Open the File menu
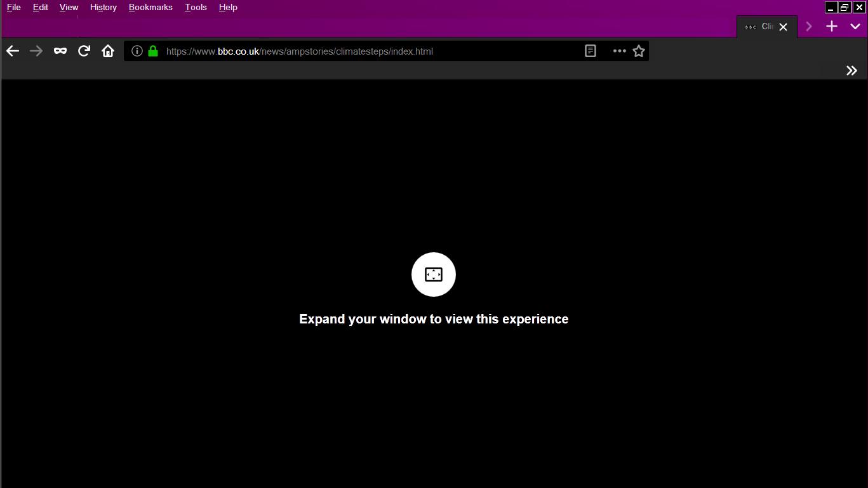Screen dimensions: 868x488 click(13, 8)
